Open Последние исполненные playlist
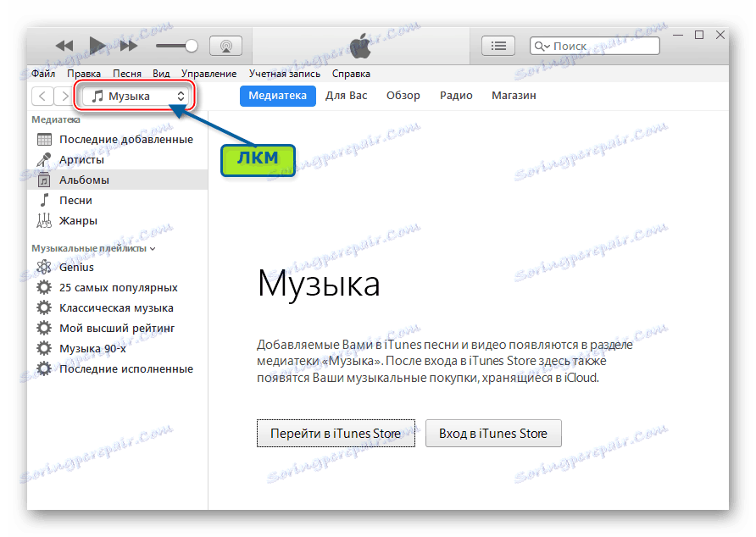This screenshot has height=537, width=756. click(118, 368)
